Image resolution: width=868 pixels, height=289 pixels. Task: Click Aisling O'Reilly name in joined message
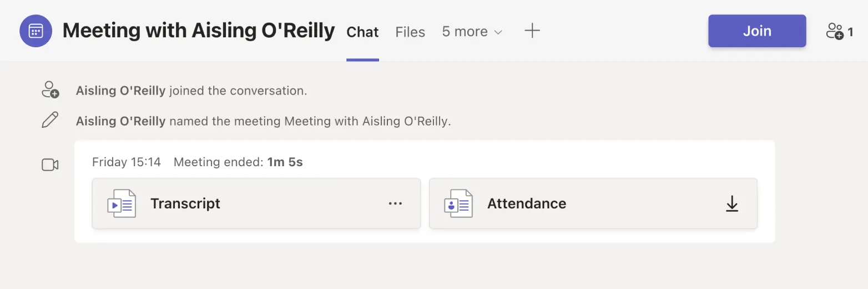[120, 91]
